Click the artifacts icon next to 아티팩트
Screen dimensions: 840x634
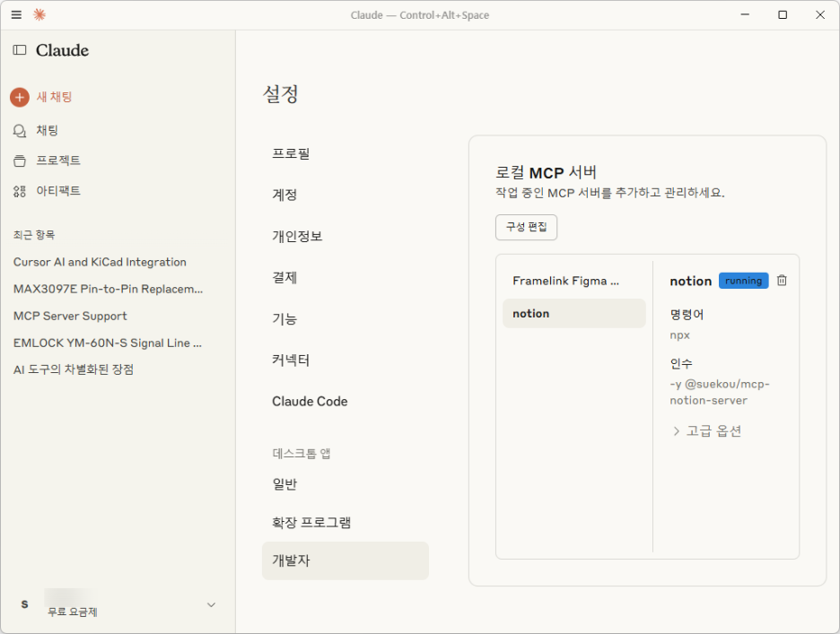pyautogui.click(x=20, y=191)
